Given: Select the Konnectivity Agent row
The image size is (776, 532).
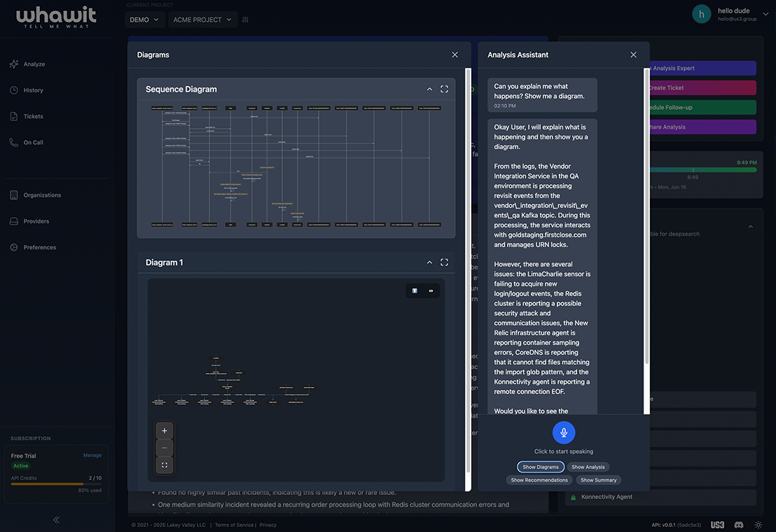Looking at the screenshot, I should (660, 498).
